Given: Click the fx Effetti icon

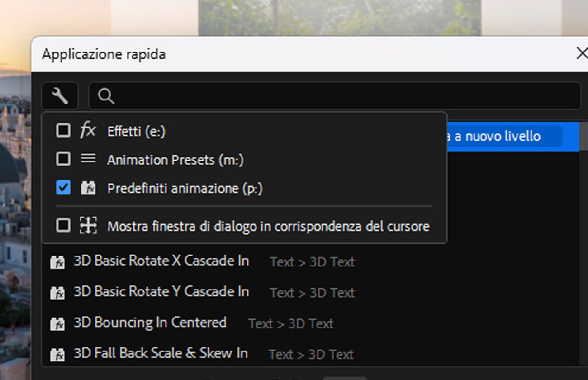Looking at the screenshot, I should 88,131.
